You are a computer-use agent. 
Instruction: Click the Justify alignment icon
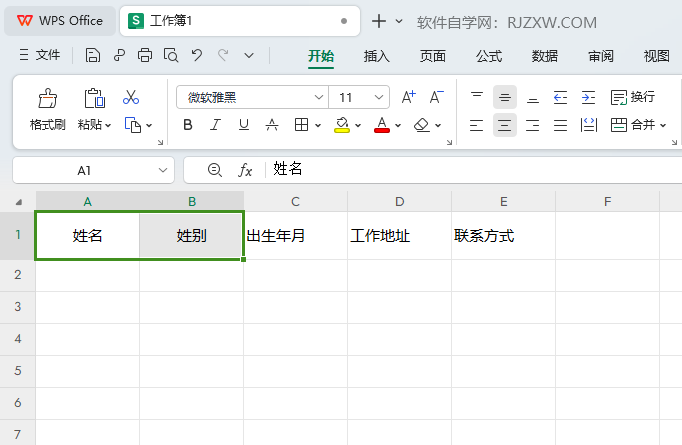[560, 125]
